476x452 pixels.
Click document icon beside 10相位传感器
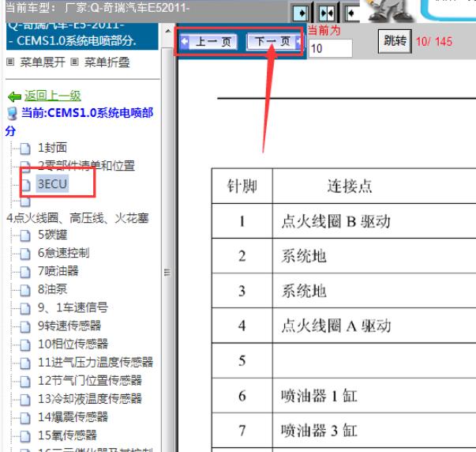tap(25, 345)
